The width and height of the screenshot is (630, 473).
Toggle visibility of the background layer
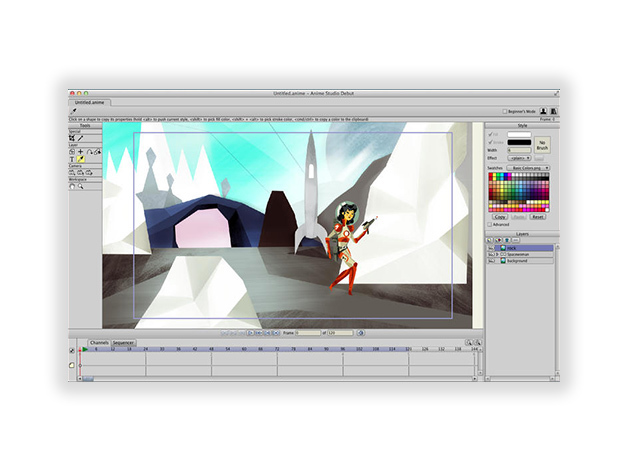(491, 261)
